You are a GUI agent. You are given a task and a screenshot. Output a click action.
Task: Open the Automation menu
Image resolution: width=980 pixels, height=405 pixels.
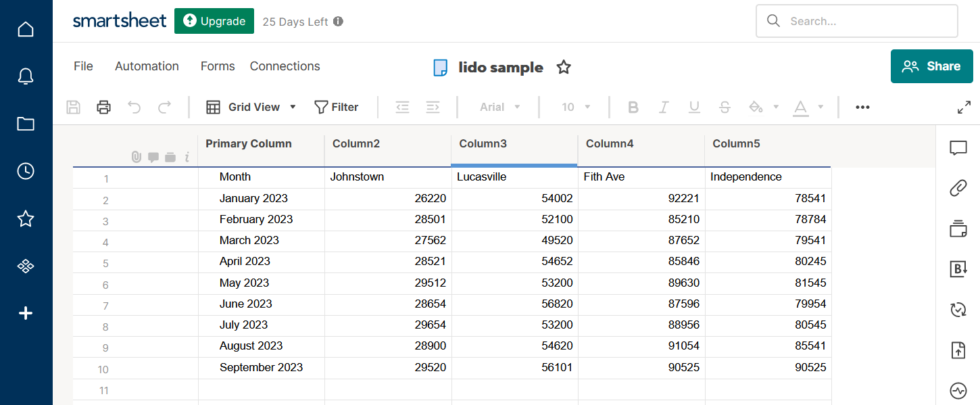[147, 66]
